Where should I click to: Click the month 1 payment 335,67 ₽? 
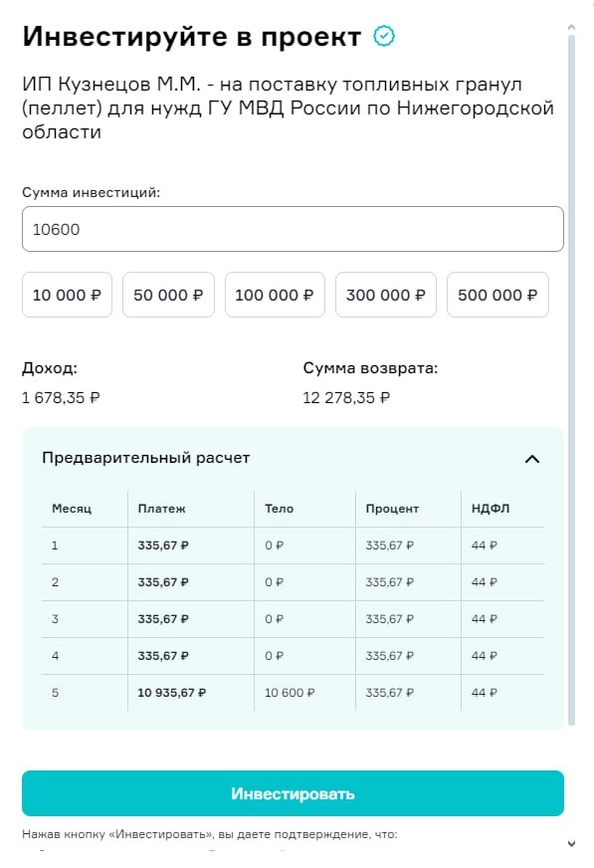(x=163, y=545)
